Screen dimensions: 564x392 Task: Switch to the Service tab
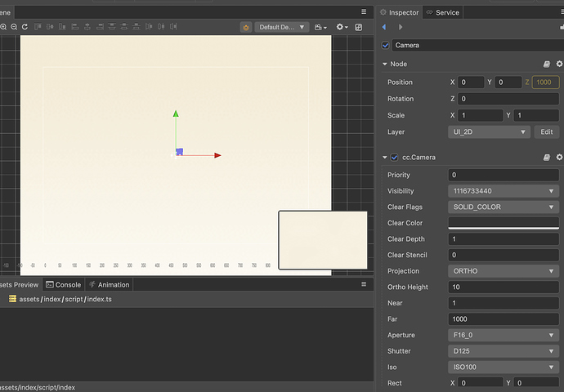click(x=441, y=12)
